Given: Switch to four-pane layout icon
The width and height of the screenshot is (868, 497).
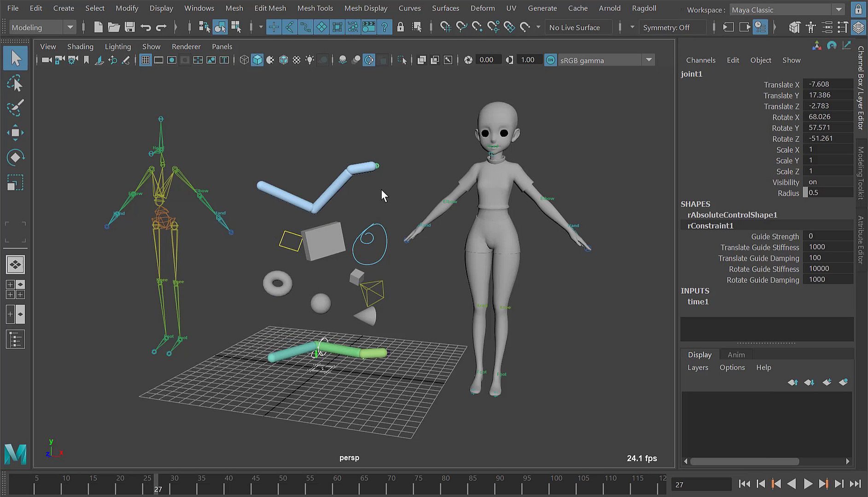Looking at the screenshot, I should 15,289.
